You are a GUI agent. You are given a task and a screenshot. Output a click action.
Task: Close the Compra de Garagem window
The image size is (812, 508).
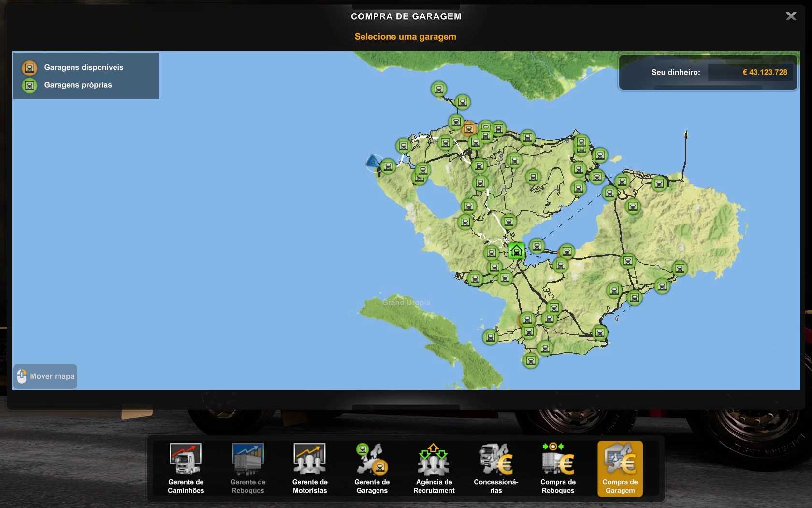pyautogui.click(x=791, y=16)
